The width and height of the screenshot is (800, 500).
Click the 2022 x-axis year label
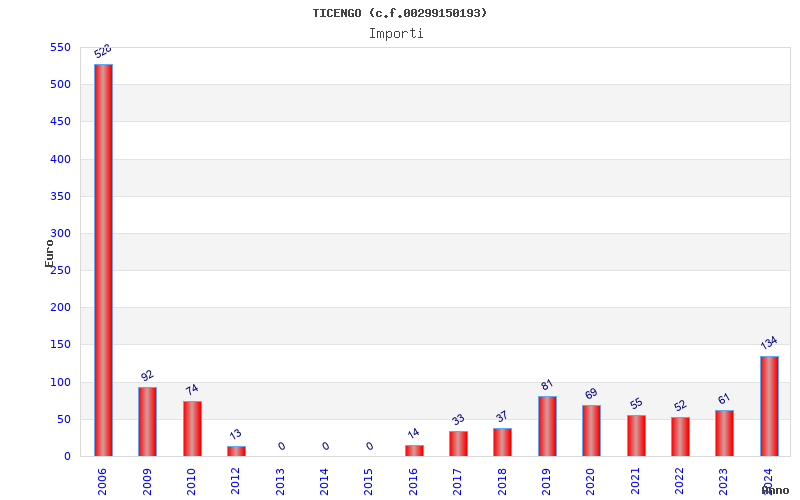pos(680,482)
